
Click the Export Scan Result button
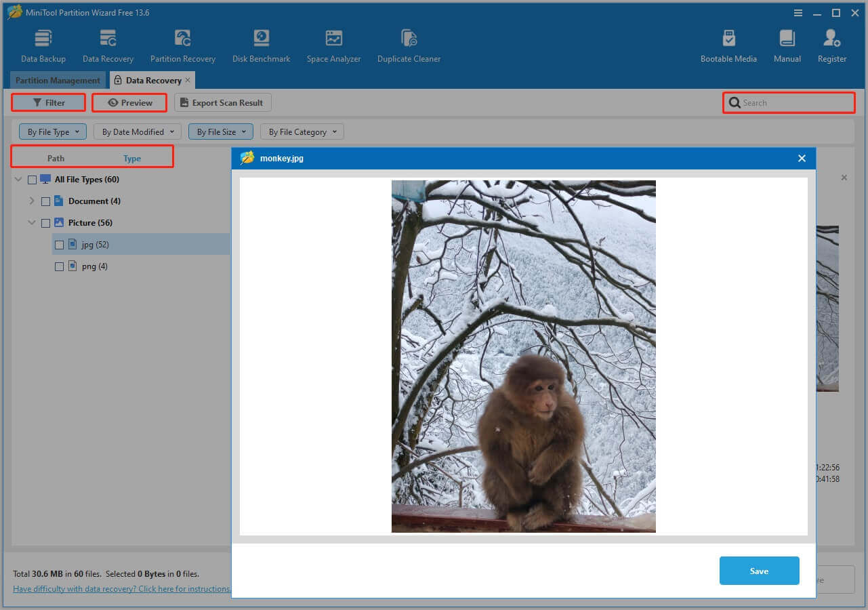[x=222, y=102]
